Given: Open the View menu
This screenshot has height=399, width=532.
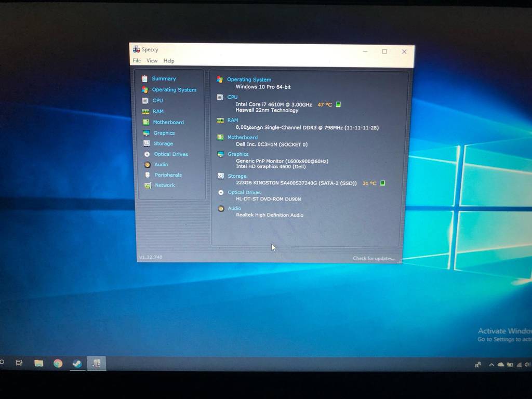Looking at the screenshot, I should [152, 61].
